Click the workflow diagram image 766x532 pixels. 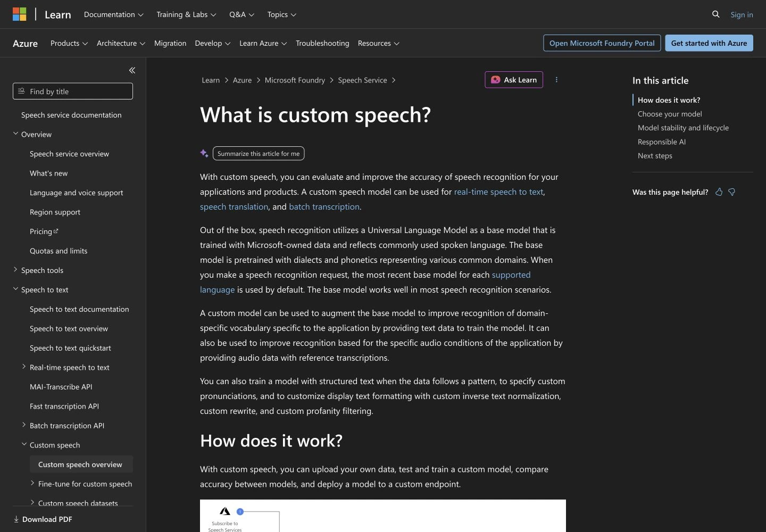tap(383, 516)
